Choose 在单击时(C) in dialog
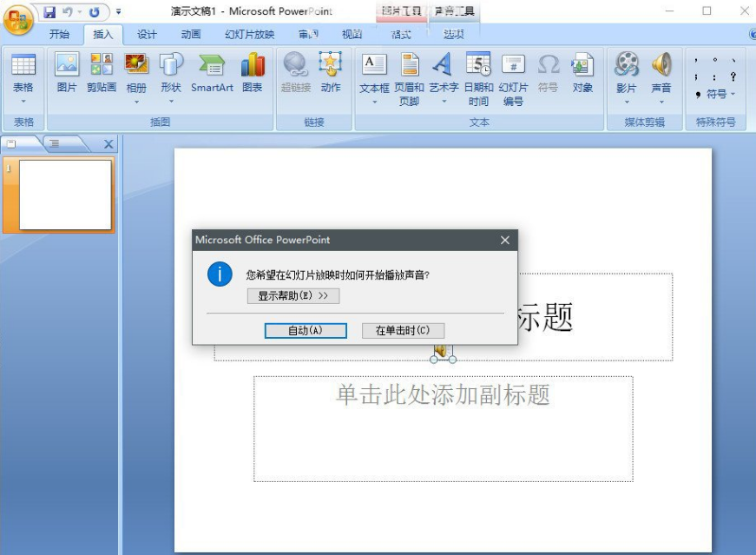Viewport: 756px width, 555px height. pos(403,331)
